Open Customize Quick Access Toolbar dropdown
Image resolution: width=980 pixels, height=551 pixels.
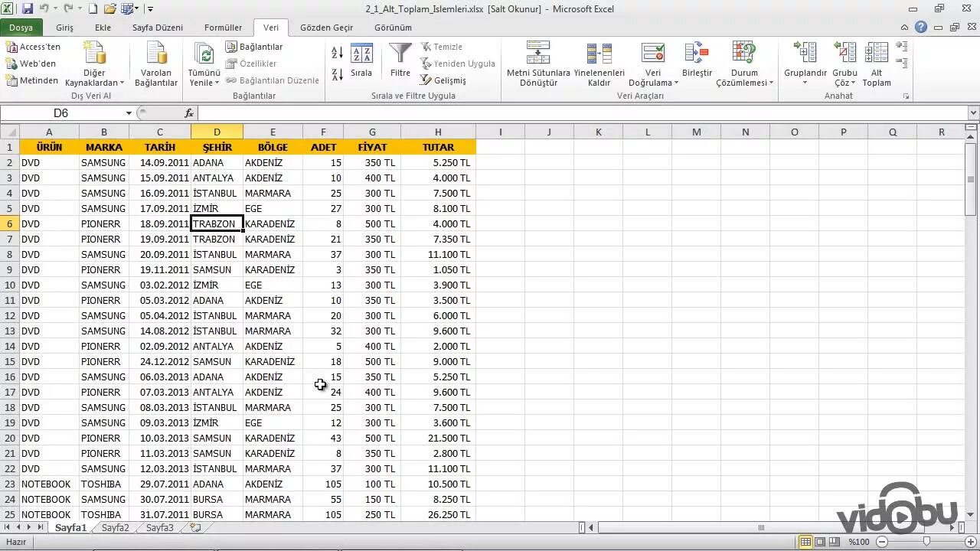pos(150,9)
